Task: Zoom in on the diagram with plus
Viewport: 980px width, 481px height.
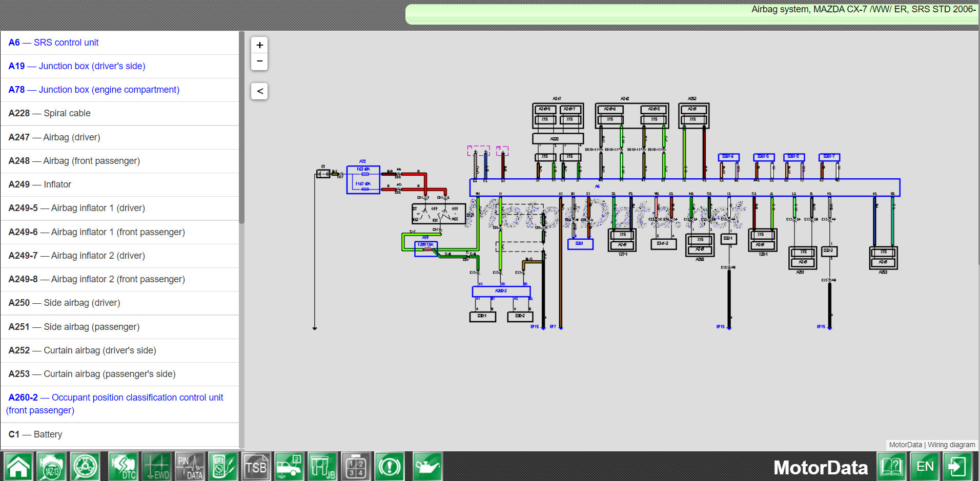Action: pyautogui.click(x=260, y=45)
